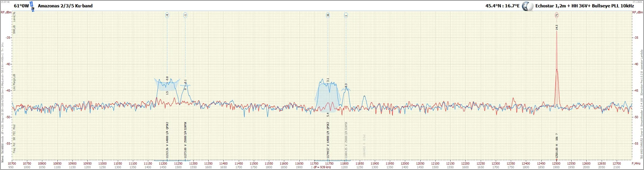Click the red oval marker labeled 71
The width and height of the screenshot is (644, 170).
(x=557, y=15)
